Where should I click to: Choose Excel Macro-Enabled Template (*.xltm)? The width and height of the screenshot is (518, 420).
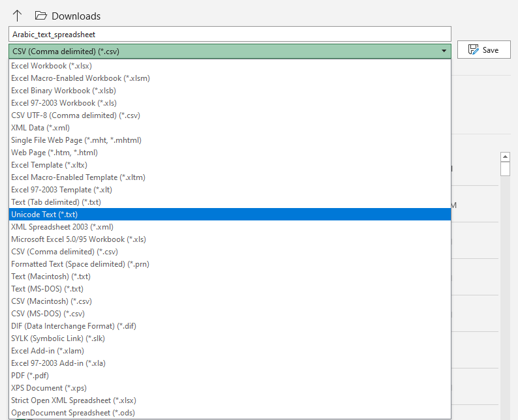coord(230,177)
